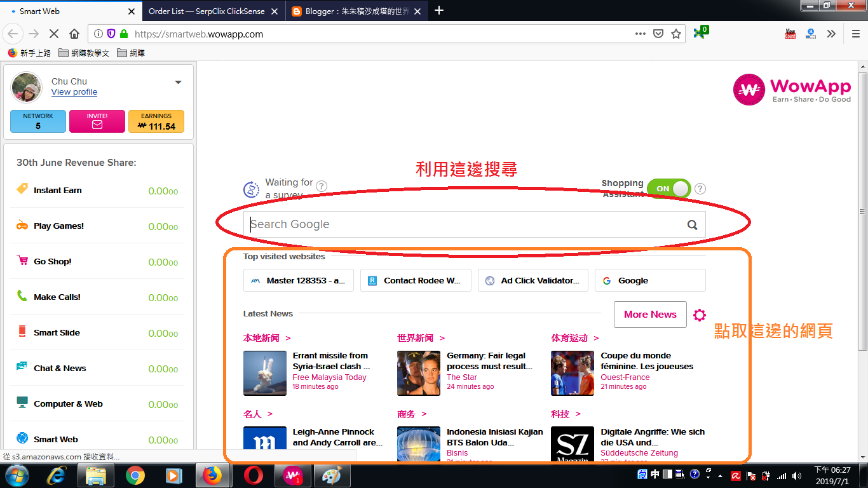The image size is (868, 488).
Task: Open the Instant Earn tag icon
Action: [x=22, y=189]
